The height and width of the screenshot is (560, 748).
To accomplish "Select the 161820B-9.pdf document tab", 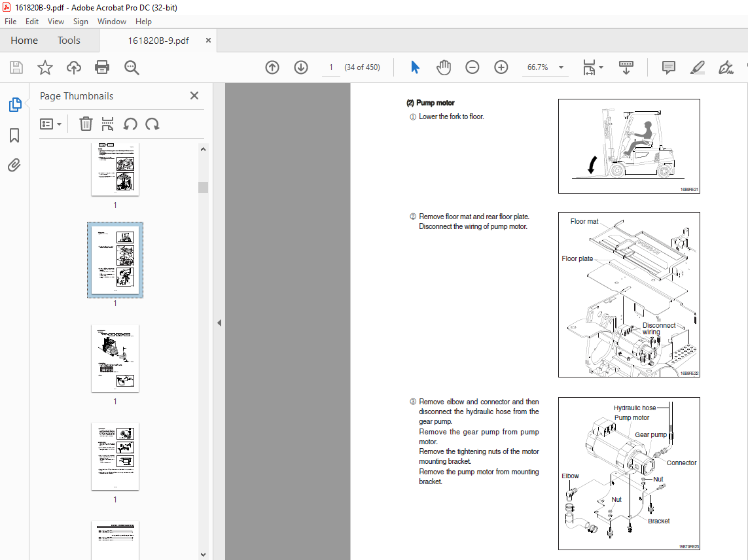I will 158,41.
